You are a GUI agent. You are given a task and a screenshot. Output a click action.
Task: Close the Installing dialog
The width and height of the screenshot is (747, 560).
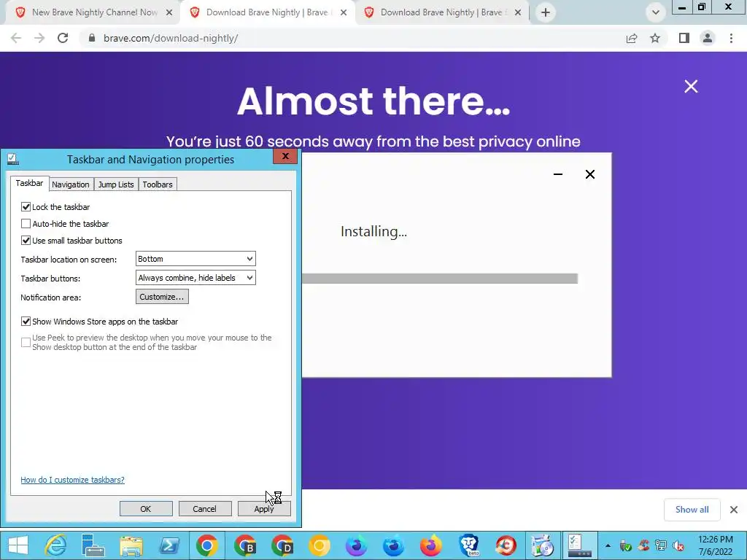589,174
